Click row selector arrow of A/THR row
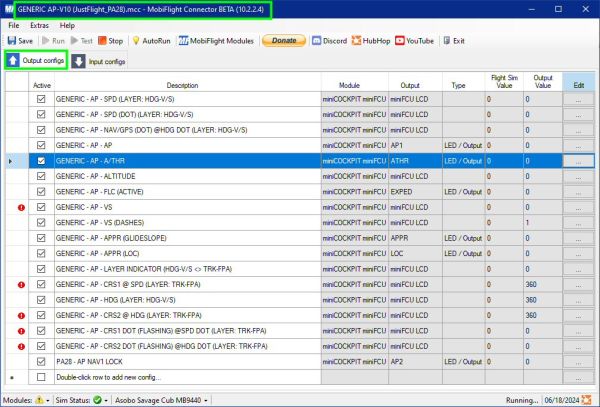600x407 pixels. point(10,161)
